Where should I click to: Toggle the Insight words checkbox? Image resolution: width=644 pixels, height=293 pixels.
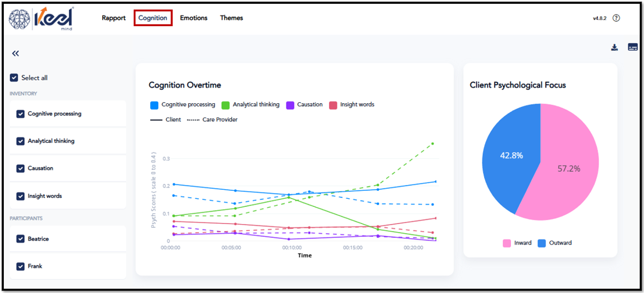tap(20, 196)
